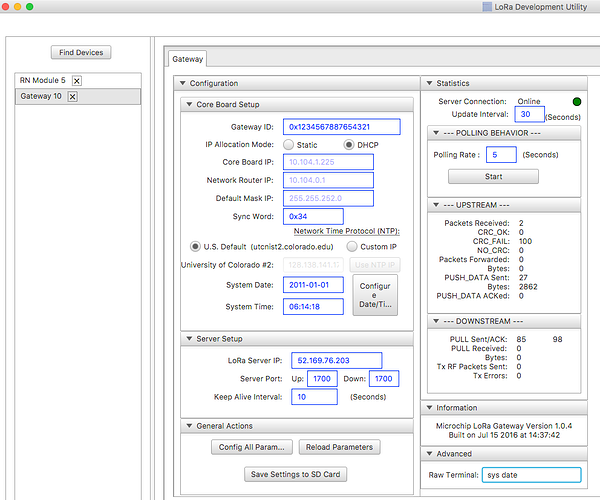This screenshot has height=500, width=600.
Task: Choose Custom IP for NTP
Action: [352, 246]
